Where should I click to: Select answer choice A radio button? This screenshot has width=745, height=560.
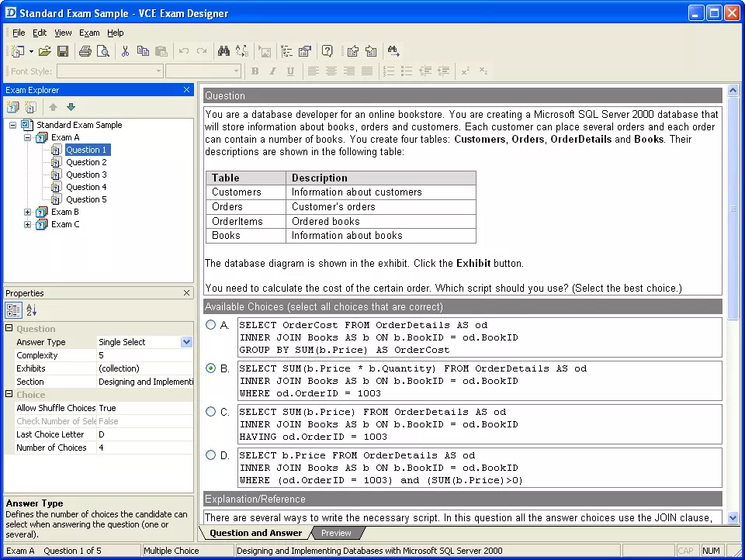coord(210,324)
